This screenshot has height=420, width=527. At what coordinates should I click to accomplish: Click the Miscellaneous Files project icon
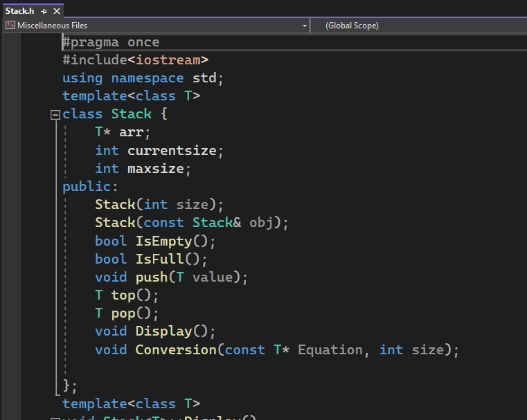point(10,25)
